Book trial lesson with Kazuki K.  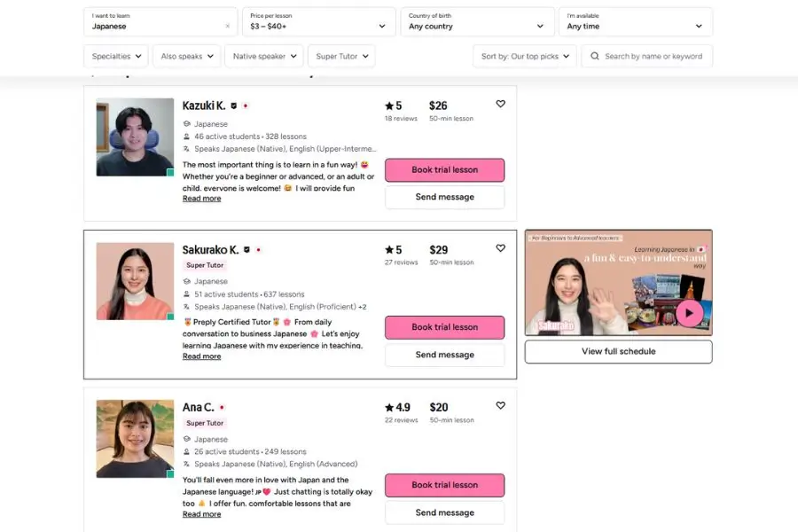pyautogui.click(x=445, y=170)
